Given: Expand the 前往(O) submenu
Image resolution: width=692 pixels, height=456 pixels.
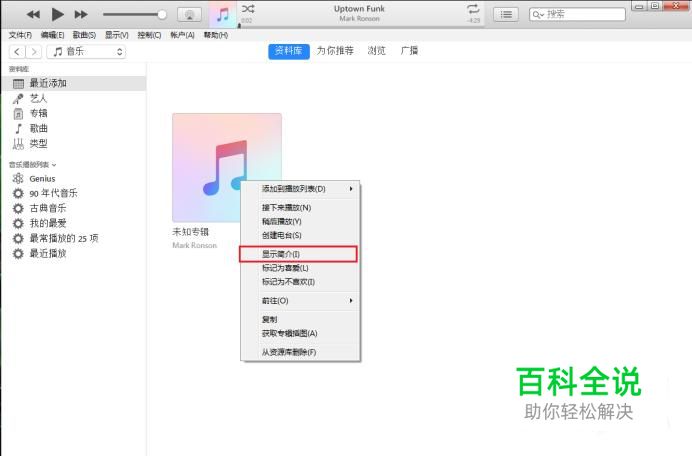Looking at the screenshot, I should click(x=300, y=301).
